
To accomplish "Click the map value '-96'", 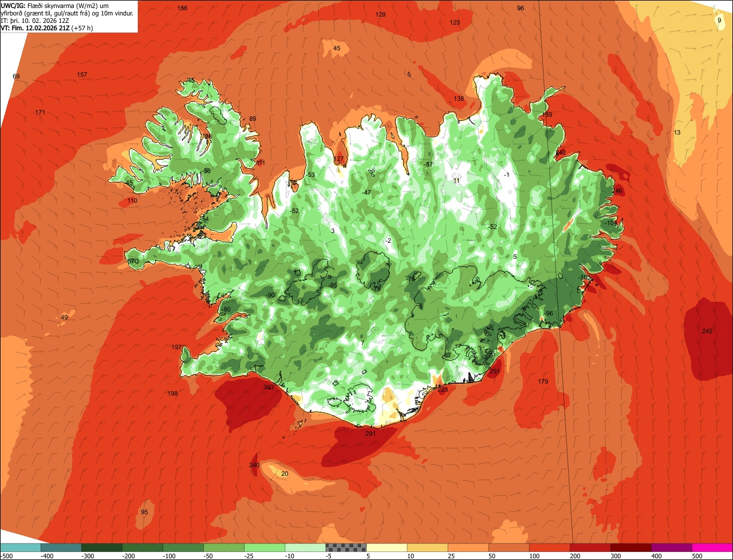I will coord(549,313).
